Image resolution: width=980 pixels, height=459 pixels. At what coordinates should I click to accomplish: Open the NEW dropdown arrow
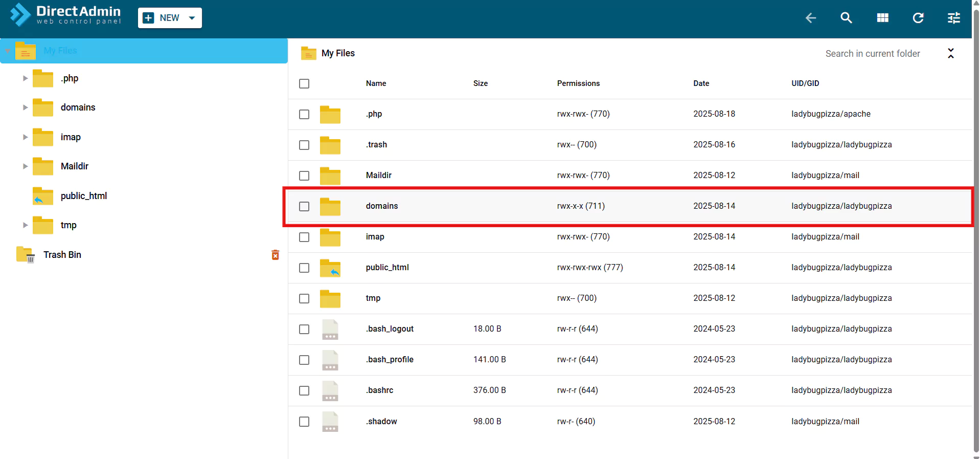coord(192,18)
